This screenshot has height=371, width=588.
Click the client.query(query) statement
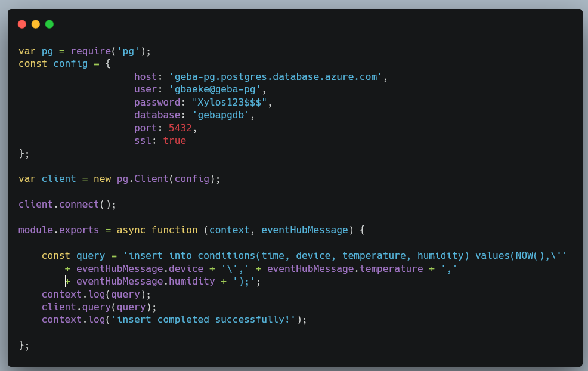click(x=99, y=307)
